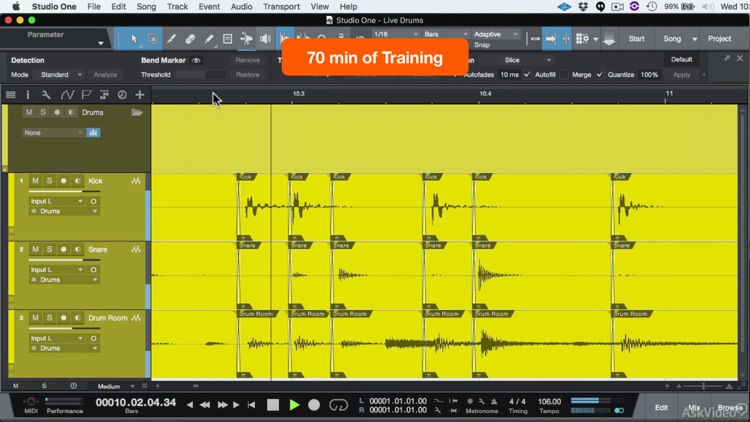
Task: Toggle loop playback icon
Action: pyautogui.click(x=338, y=405)
